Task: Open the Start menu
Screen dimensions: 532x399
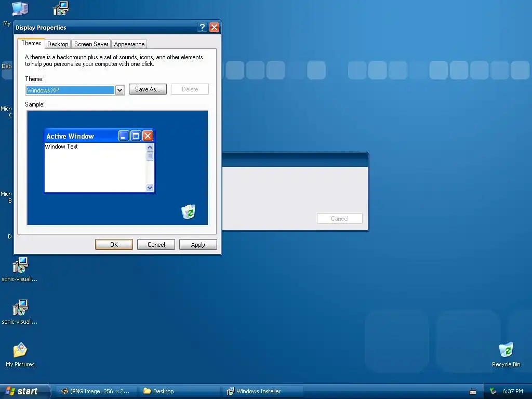Action: coord(25,391)
